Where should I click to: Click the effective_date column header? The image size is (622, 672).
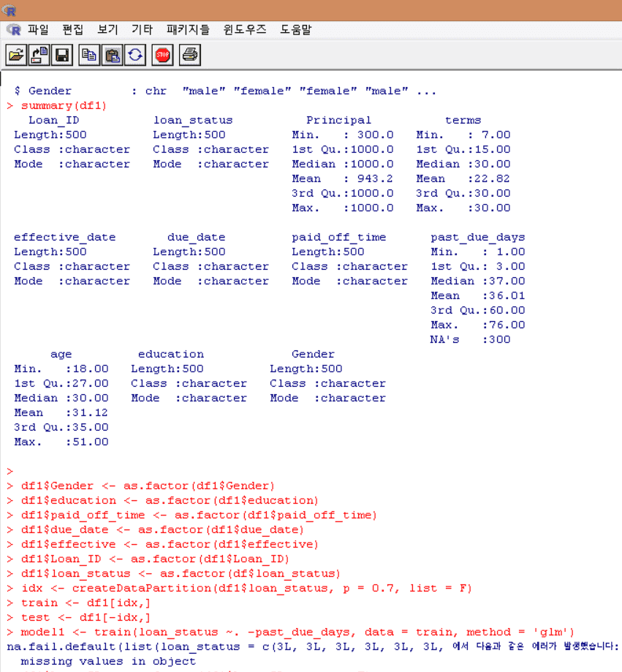(64, 238)
